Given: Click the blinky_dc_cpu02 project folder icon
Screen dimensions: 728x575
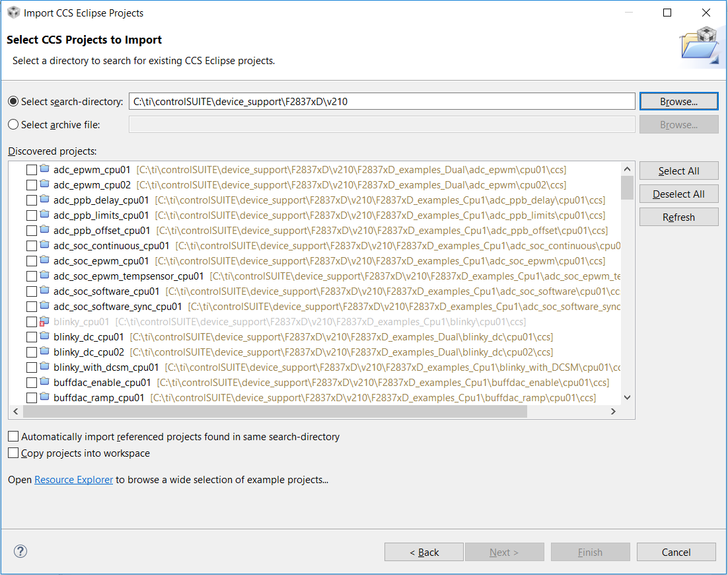Looking at the screenshot, I should (44, 352).
